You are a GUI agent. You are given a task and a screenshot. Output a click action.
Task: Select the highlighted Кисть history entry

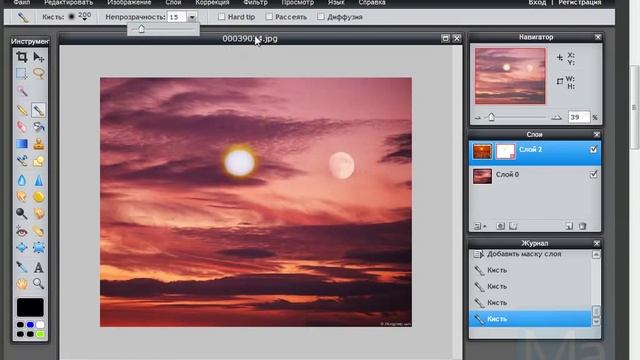pyautogui.click(x=530, y=319)
